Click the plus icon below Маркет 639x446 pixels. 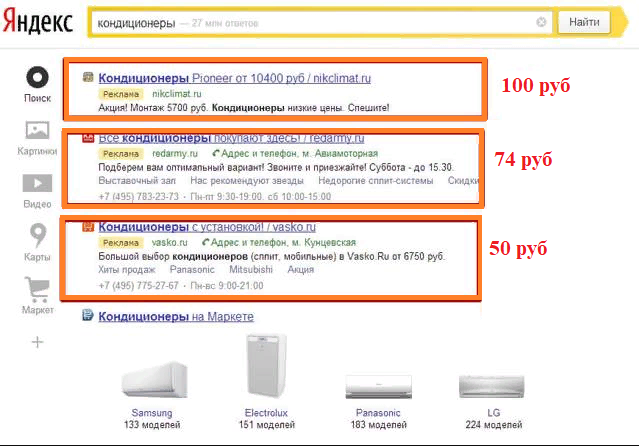point(37,342)
